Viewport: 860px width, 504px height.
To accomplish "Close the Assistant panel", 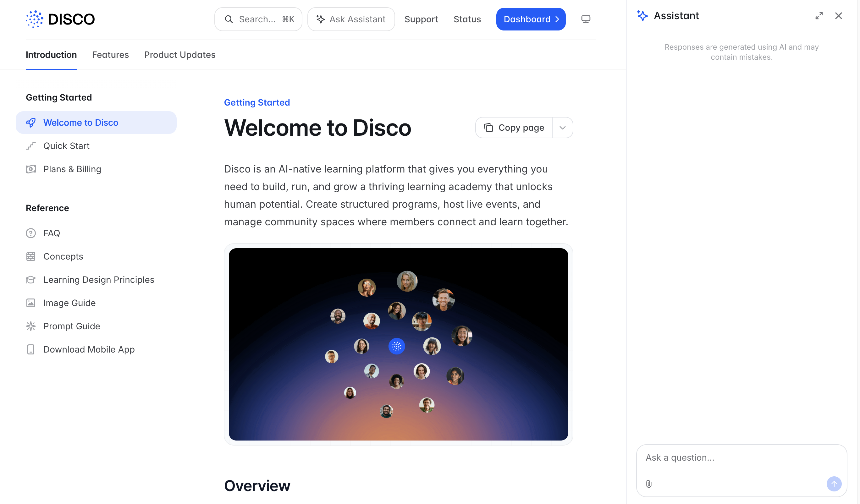I will (x=839, y=16).
